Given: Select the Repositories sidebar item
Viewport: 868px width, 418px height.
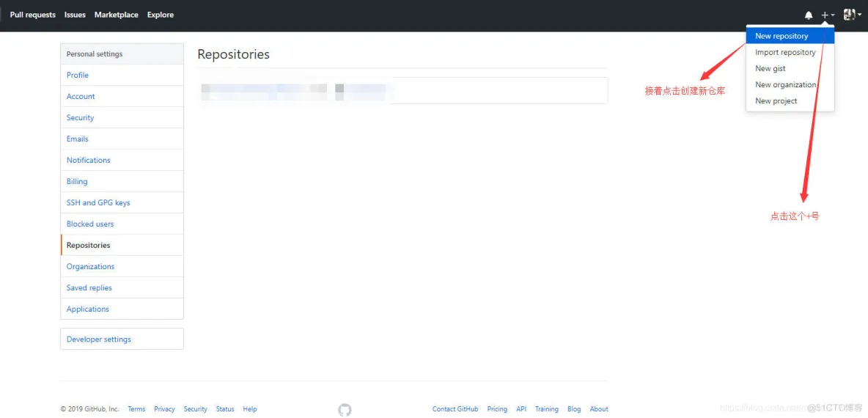Looking at the screenshot, I should [89, 246].
